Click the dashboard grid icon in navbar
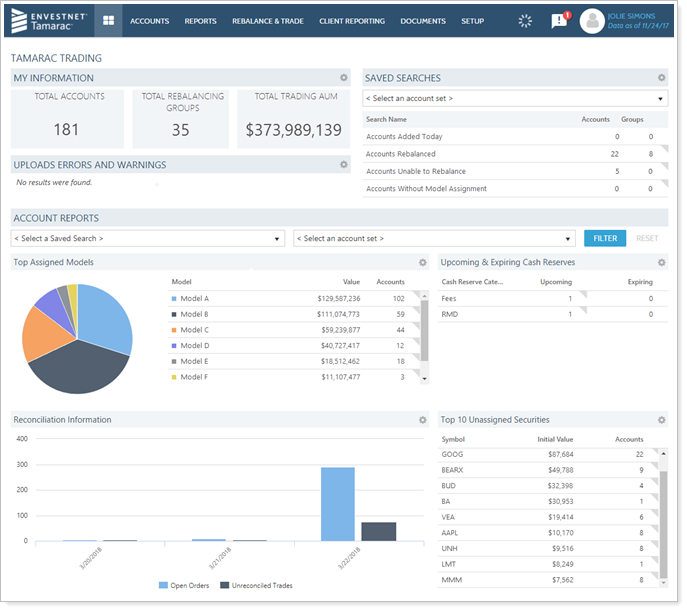This screenshot has width=687, height=611. [108, 21]
